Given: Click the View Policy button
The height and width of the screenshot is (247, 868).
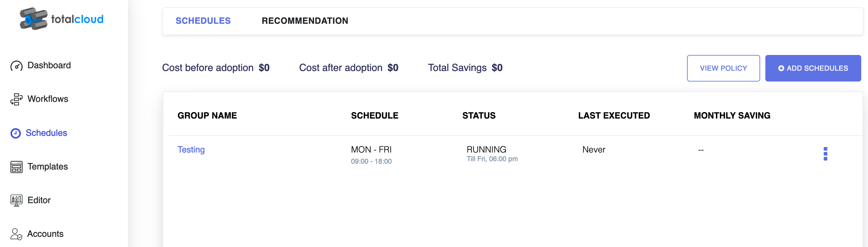Looking at the screenshot, I should tap(723, 68).
